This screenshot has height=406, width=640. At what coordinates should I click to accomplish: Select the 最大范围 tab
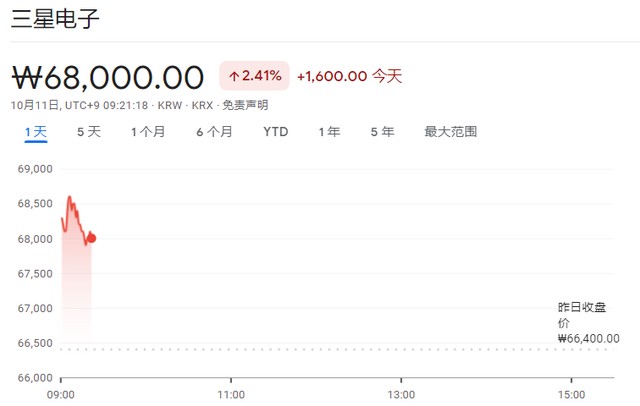[x=450, y=131]
